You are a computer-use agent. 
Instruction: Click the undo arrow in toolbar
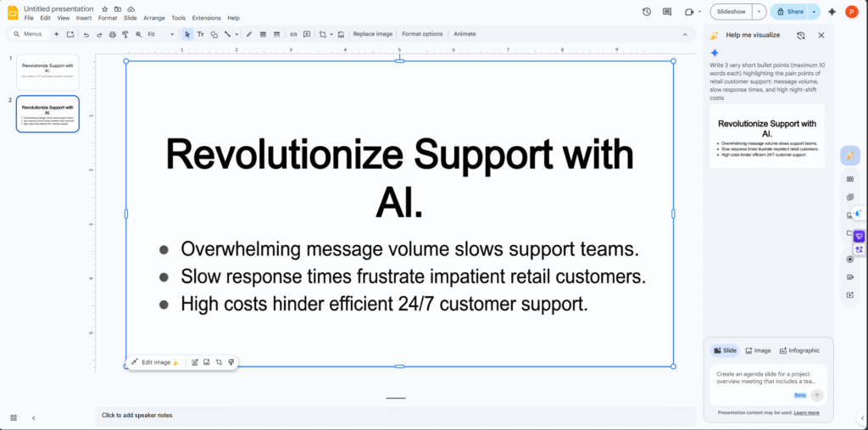click(x=86, y=34)
